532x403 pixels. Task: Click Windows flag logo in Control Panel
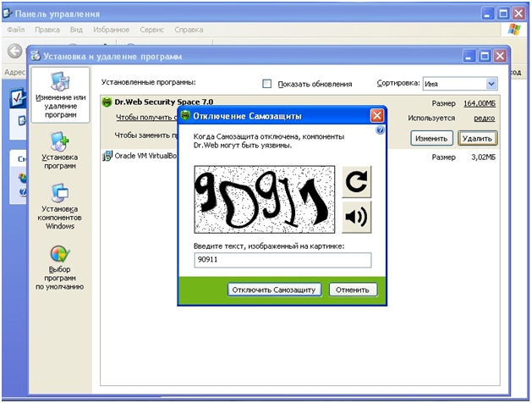tap(514, 30)
